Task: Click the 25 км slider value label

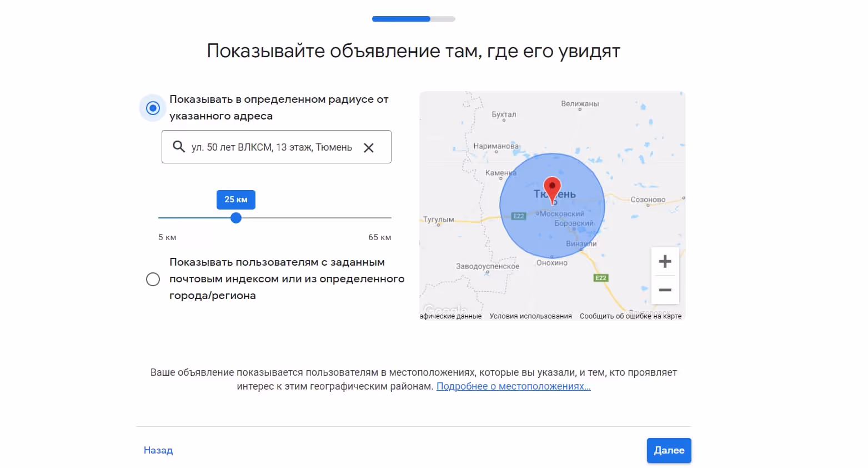Action: point(236,200)
